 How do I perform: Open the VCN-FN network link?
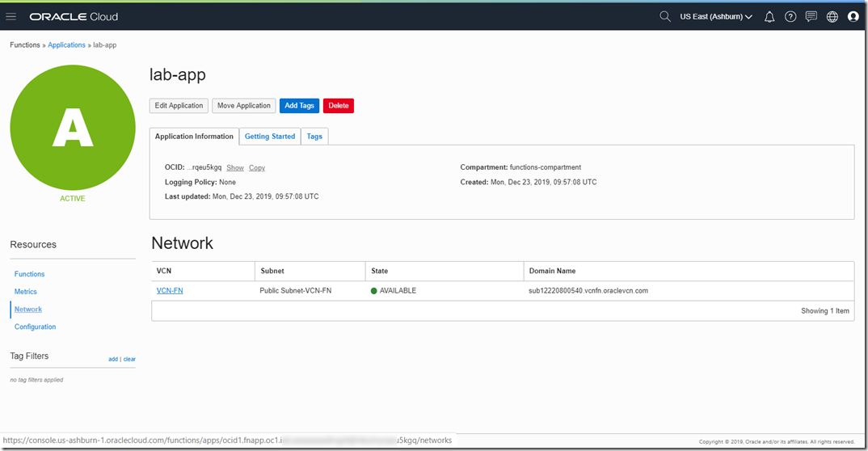170,290
